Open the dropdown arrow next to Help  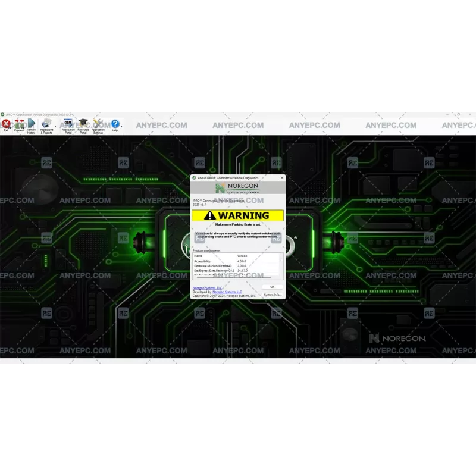(121, 126)
